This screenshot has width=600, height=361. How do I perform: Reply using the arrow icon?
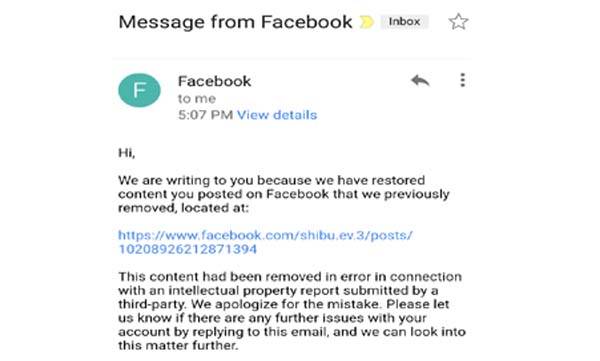420,80
